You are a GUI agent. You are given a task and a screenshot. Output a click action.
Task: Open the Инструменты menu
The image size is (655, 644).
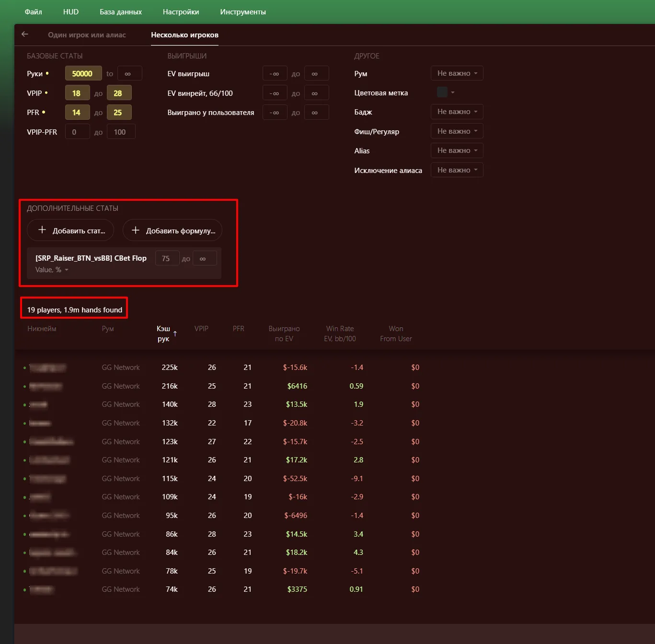tap(243, 12)
